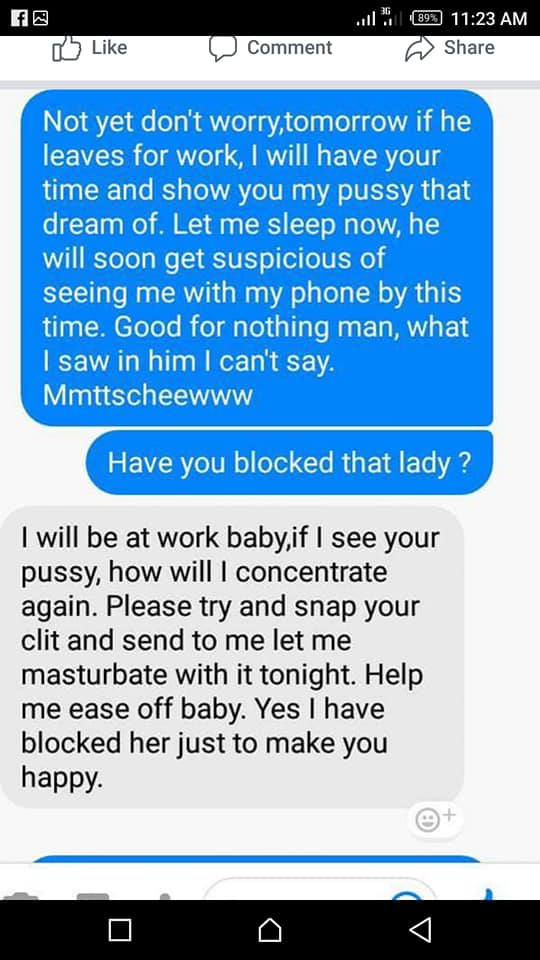Click the Share label text
540x960 pixels.
tap(469, 47)
